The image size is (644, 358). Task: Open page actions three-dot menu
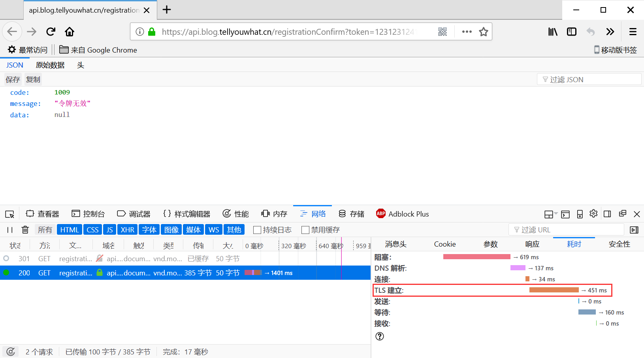coord(467,32)
